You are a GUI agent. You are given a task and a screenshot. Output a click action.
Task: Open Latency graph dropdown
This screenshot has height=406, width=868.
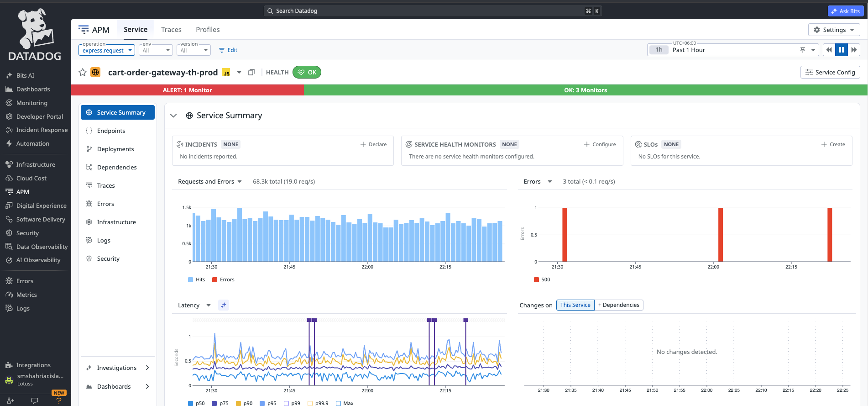coord(194,305)
